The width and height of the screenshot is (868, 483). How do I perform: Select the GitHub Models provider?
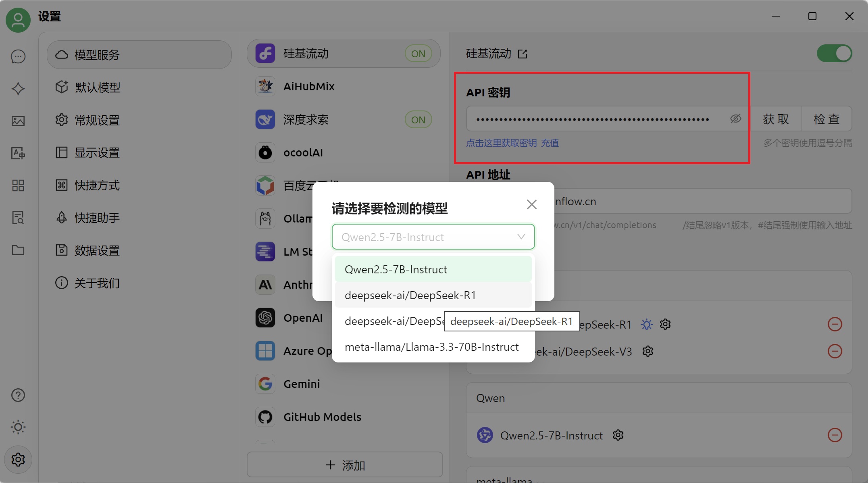pos(343,417)
